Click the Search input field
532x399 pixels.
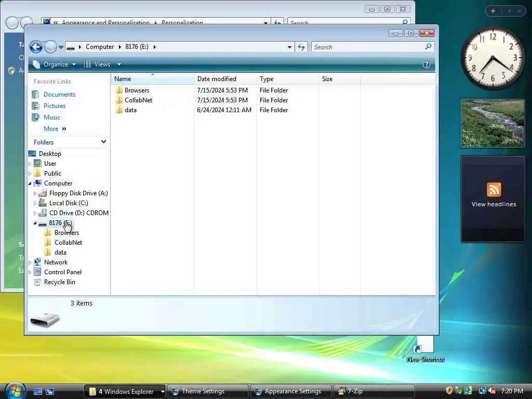tap(368, 47)
